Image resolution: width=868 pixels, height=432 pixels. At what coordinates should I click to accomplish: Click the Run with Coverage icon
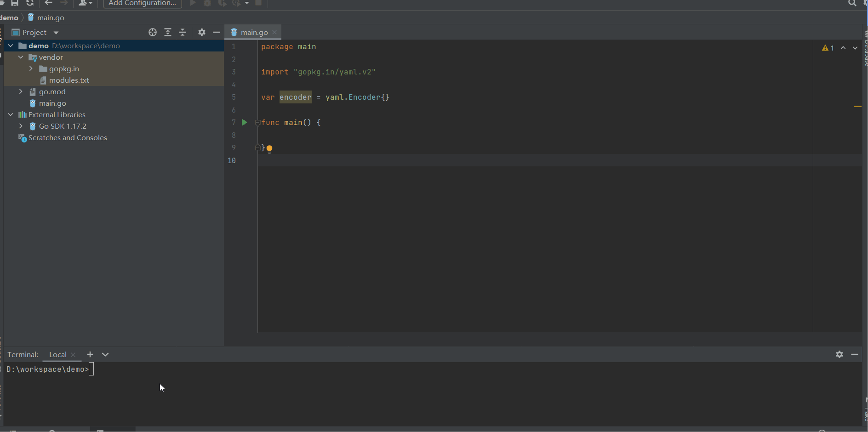(223, 3)
